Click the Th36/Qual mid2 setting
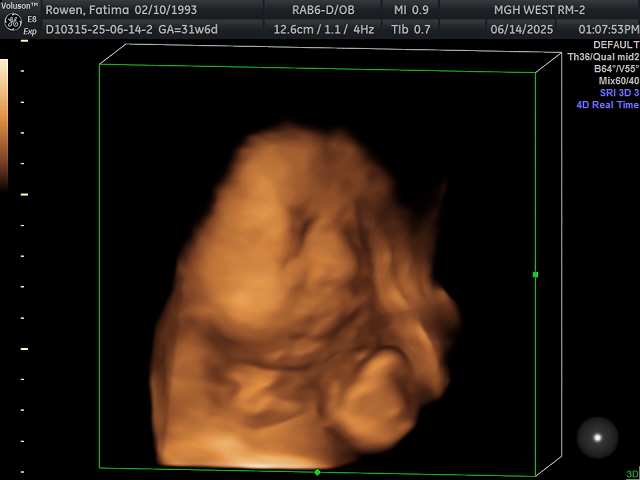The image size is (640, 480). pos(603,57)
